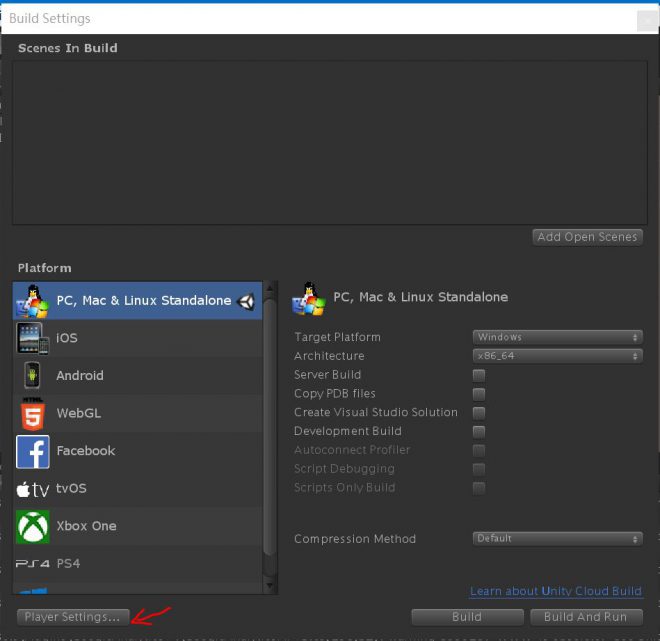Open the Learn about Unity Cloud Build link

tap(556, 592)
